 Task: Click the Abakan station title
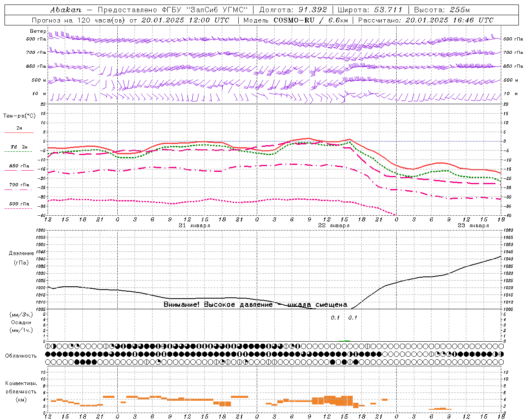point(66,10)
